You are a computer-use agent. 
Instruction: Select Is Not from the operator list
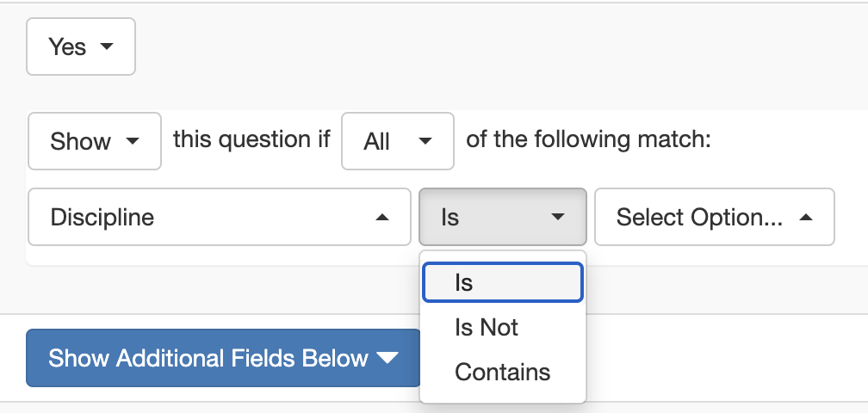pyautogui.click(x=487, y=327)
